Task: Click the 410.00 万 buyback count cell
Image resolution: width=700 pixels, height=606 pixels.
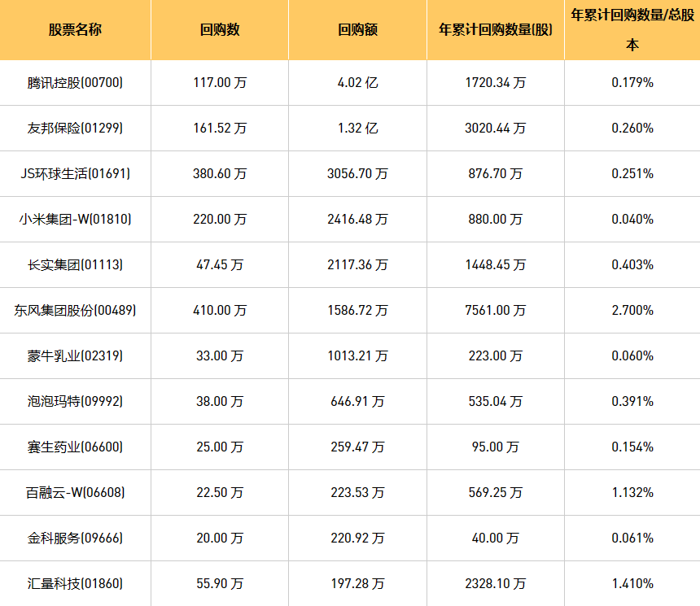Action: click(x=220, y=310)
